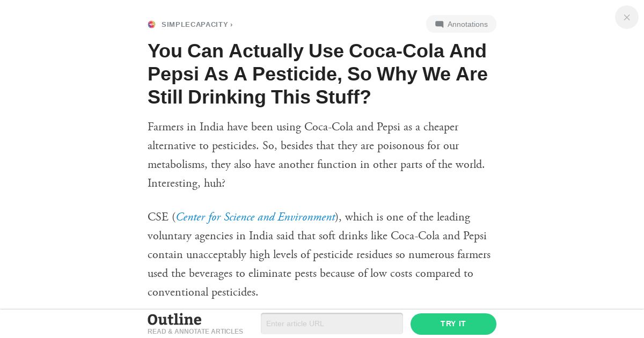The height and width of the screenshot is (338, 644).
Task: Focus the Enter article URL field
Action: [x=332, y=324]
